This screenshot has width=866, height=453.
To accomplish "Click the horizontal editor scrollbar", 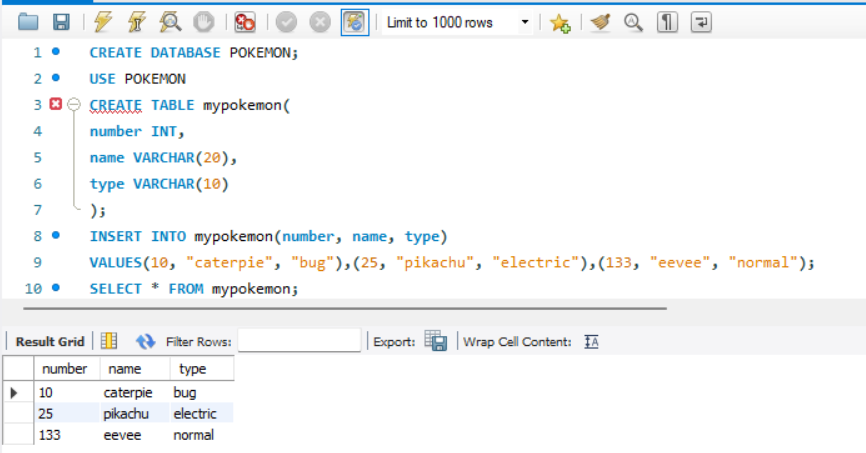I will click(x=345, y=308).
